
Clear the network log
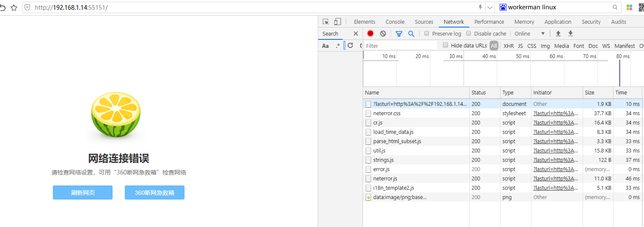(x=383, y=33)
